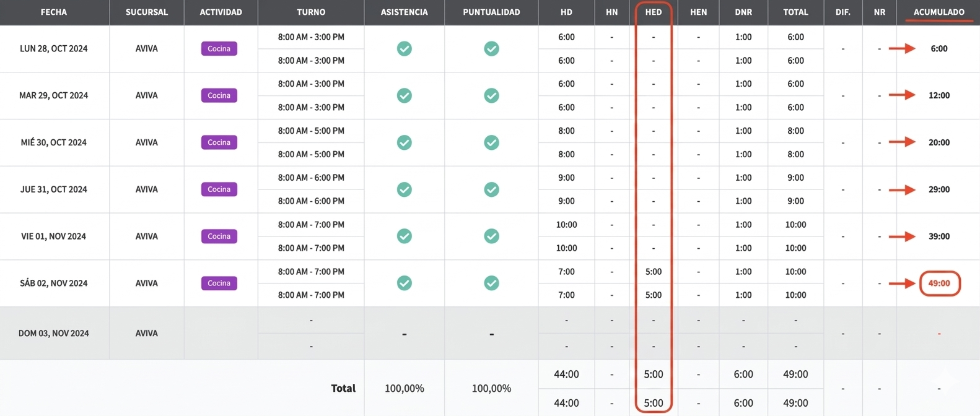Click the punctuality checkmark for MAR 29, OCT 2024

tap(491, 95)
